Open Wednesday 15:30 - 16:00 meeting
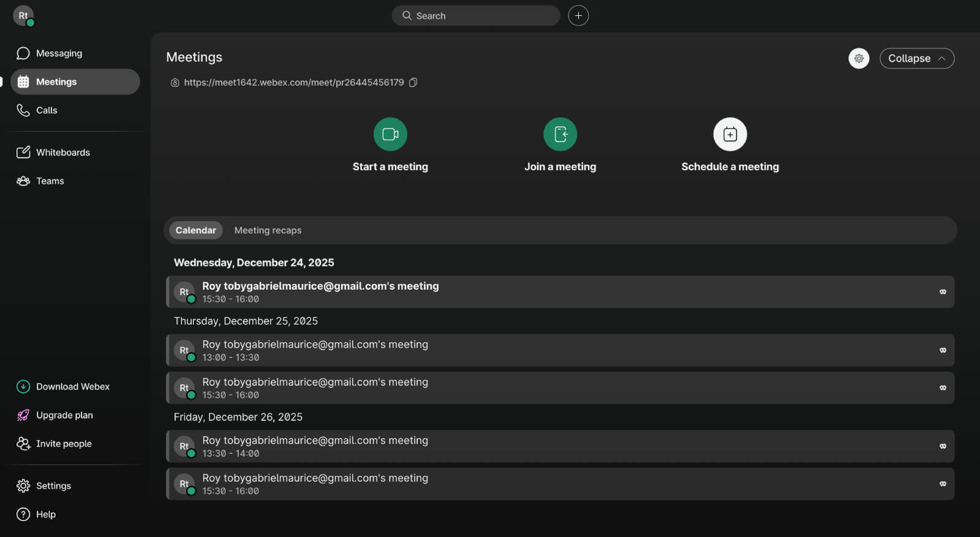This screenshot has width=980, height=537. coord(560,292)
